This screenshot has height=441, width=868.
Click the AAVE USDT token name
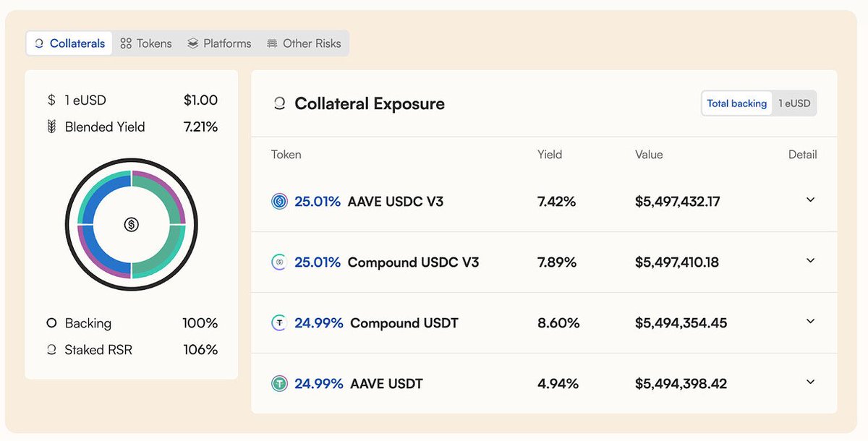tap(386, 384)
